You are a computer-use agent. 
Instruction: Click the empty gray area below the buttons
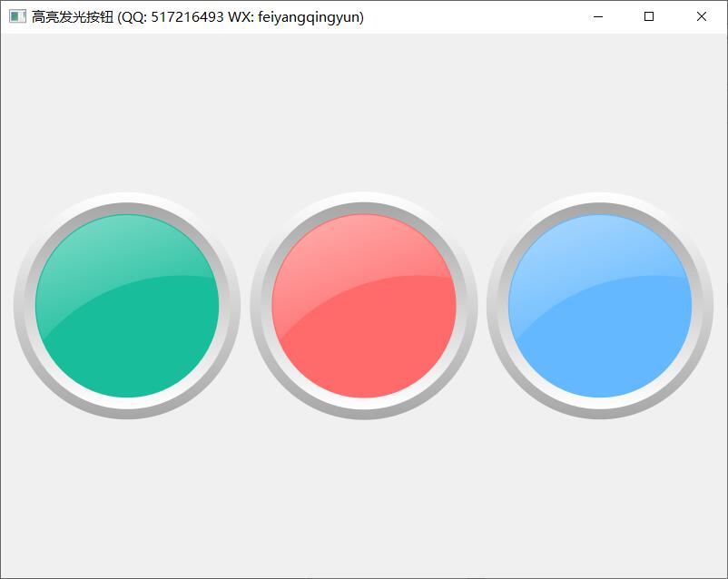(x=363, y=499)
